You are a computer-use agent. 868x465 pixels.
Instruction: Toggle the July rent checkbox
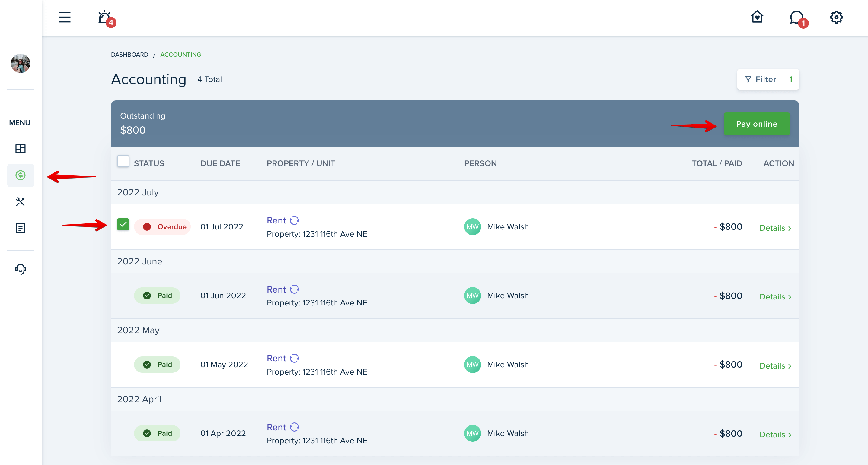[x=123, y=226]
